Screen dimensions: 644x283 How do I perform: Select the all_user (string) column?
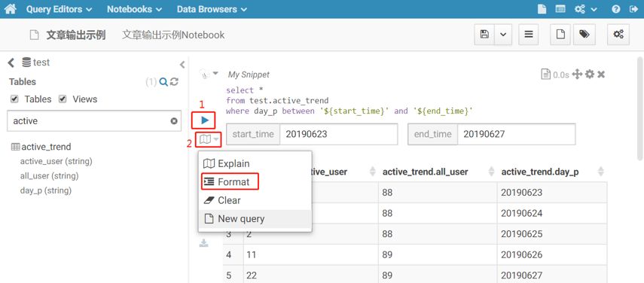(x=49, y=176)
